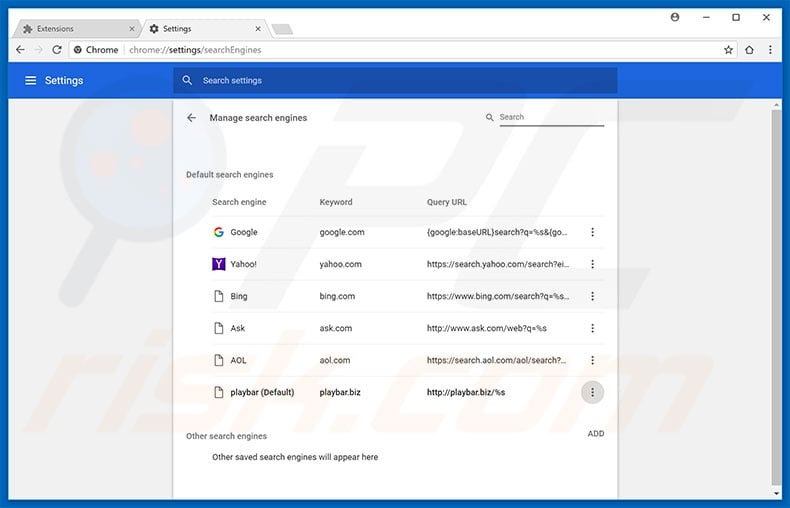Open more actions for AOL
The image size is (790, 508).
pyautogui.click(x=592, y=360)
